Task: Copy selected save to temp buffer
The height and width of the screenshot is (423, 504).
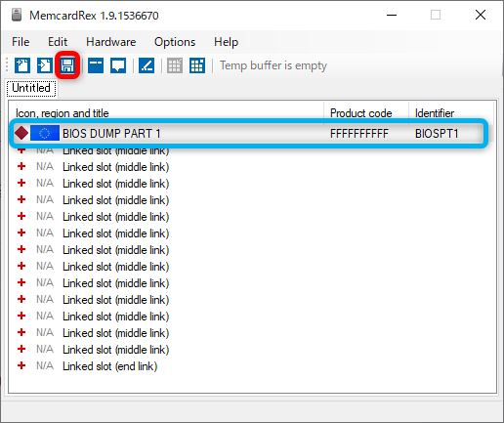Action: tap(197, 65)
